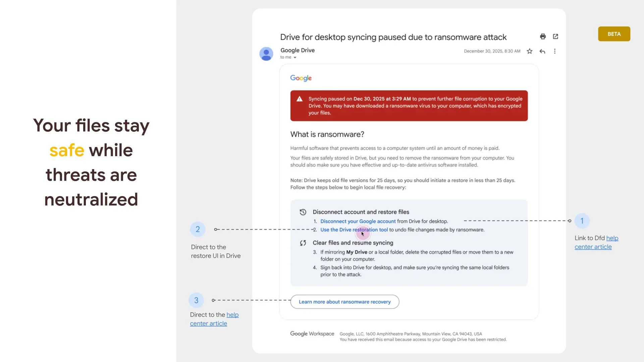The height and width of the screenshot is (362, 644).
Task: Open help center article link under annotation 3
Action: pyautogui.click(x=208, y=324)
